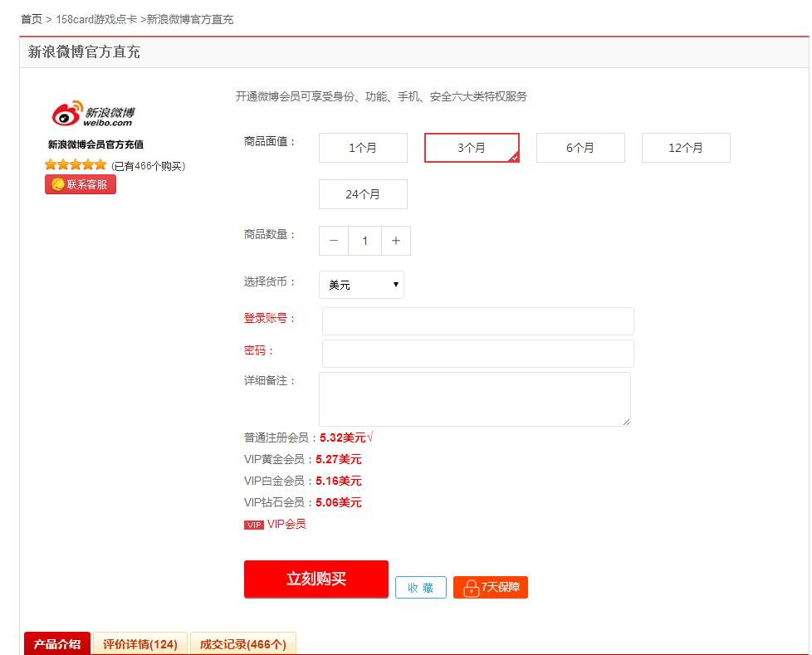
Task: Click the quantity number field
Action: click(365, 241)
